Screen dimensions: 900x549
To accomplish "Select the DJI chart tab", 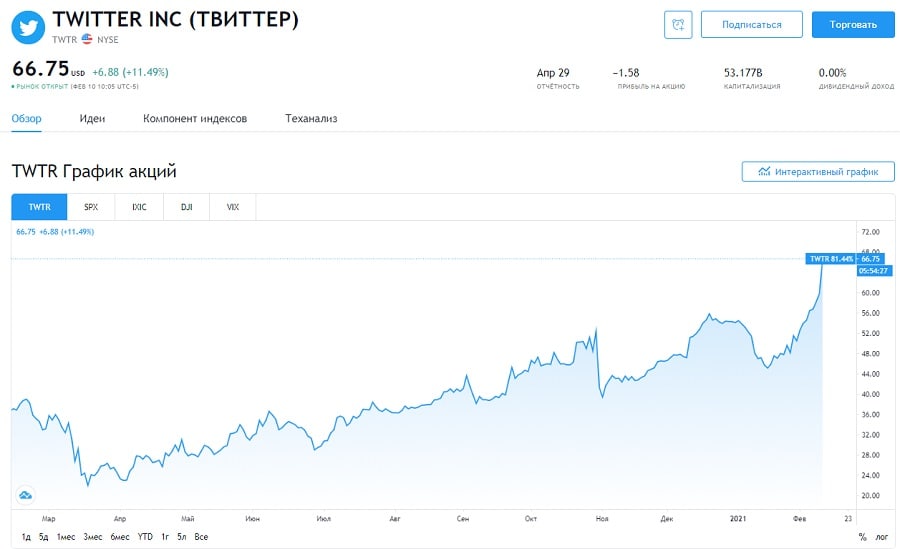I will [x=187, y=207].
